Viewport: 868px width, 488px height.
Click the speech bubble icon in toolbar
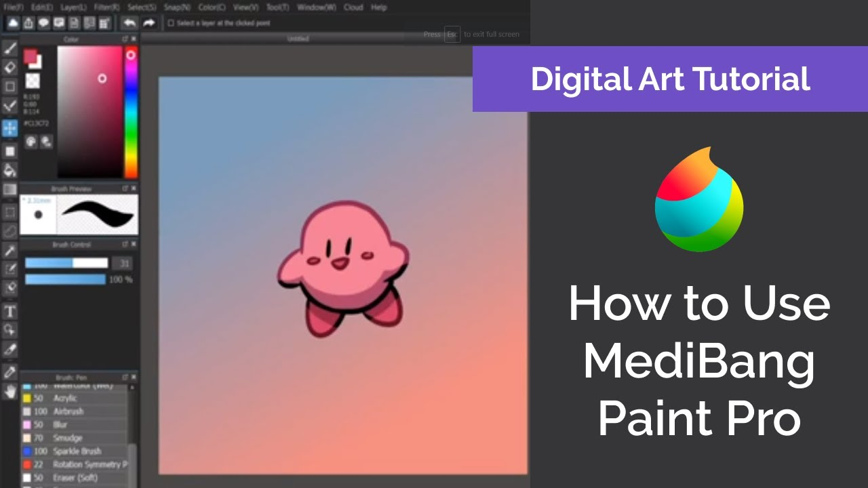click(x=43, y=23)
